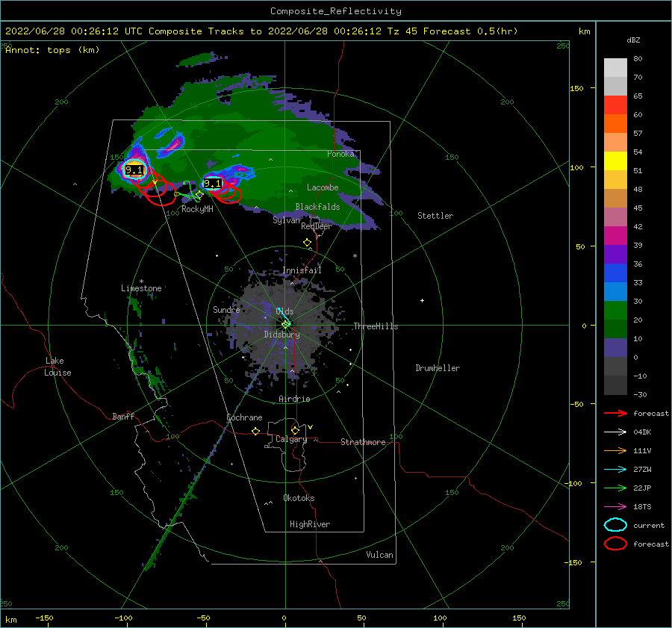Click the yellow diamond marker above RockyMH
672x628 pixels.
coord(199,195)
